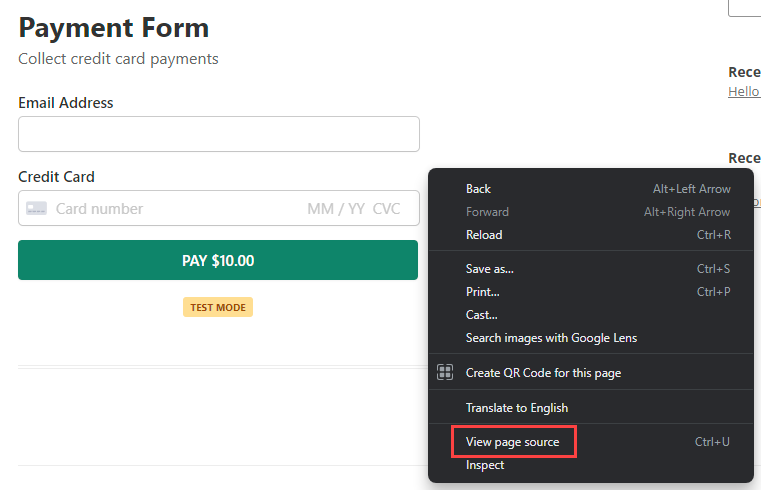Focus the Email Address input field

218,134
